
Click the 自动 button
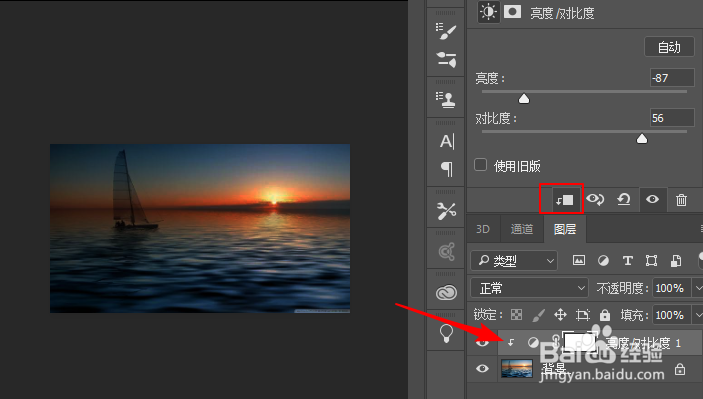click(x=669, y=47)
